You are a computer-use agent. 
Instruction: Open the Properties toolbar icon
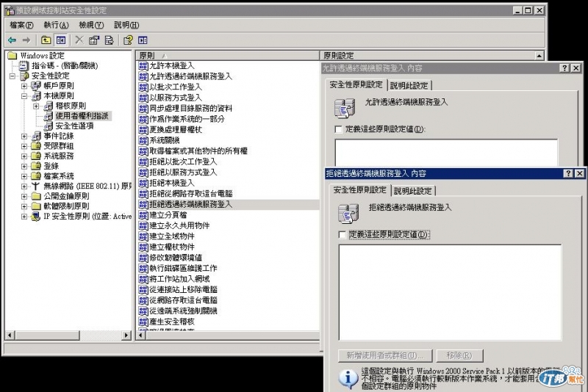pyautogui.click(x=94, y=40)
